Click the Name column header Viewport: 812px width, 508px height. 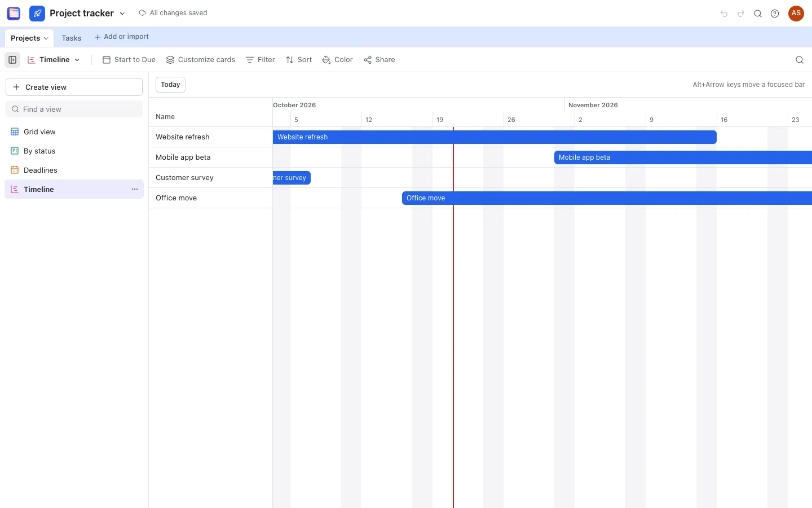[165, 117]
